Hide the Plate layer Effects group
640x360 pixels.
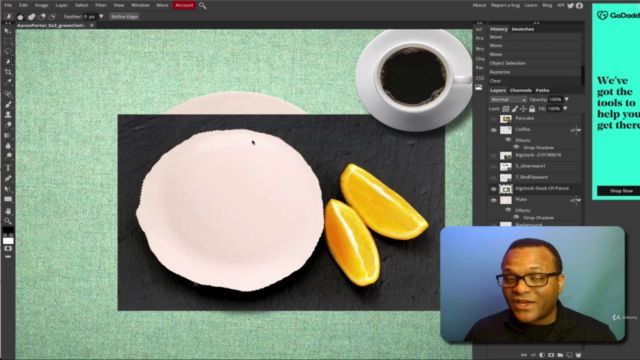[508, 210]
